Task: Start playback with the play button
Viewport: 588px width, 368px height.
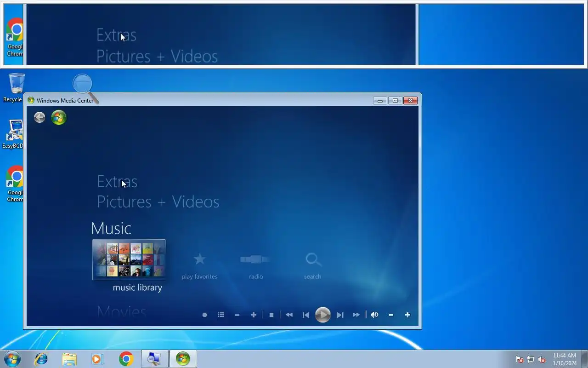Action: [x=323, y=315]
